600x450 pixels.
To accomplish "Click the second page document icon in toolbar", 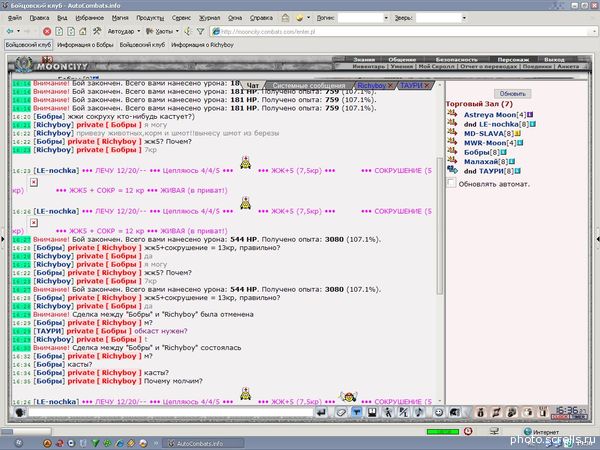I will [x=71, y=31].
